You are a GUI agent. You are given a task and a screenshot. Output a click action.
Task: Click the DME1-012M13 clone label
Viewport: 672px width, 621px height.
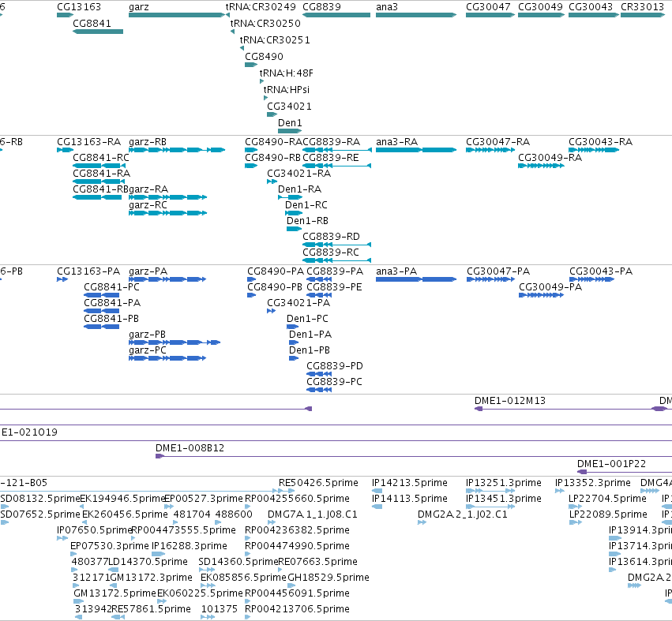click(510, 401)
